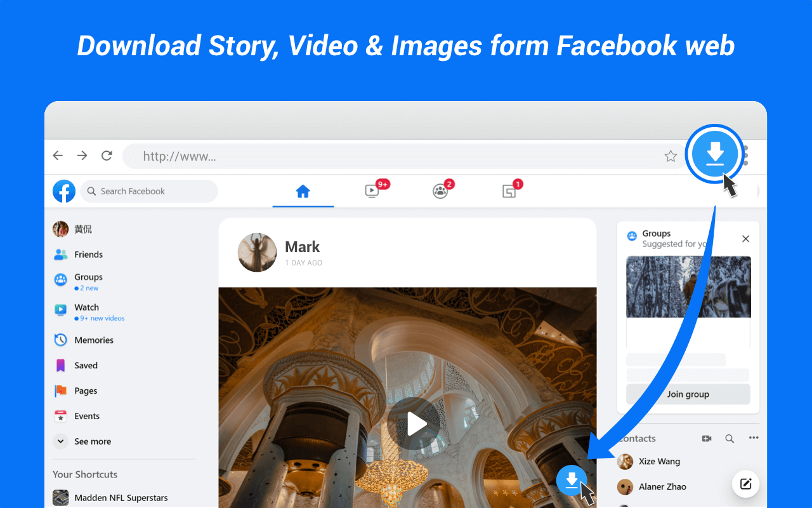Open Pages in the left sidebar
The height and width of the screenshot is (508, 812).
[x=75, y=391]
